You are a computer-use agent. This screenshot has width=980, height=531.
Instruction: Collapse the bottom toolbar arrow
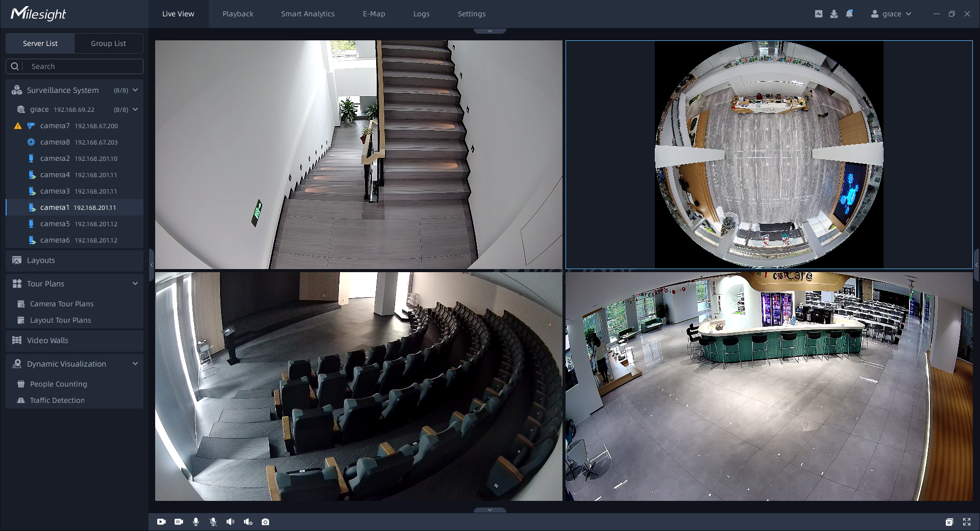(490, 510)
